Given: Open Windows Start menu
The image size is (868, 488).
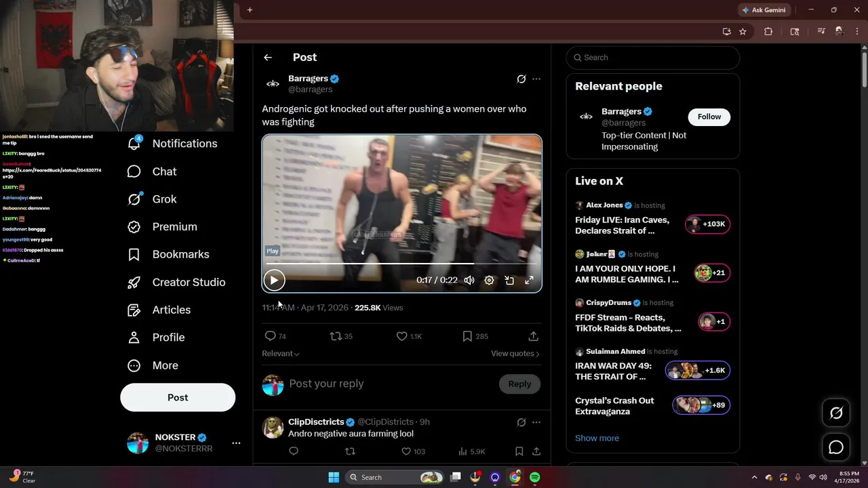Looking at the screenshot, I should pos(334,478).
